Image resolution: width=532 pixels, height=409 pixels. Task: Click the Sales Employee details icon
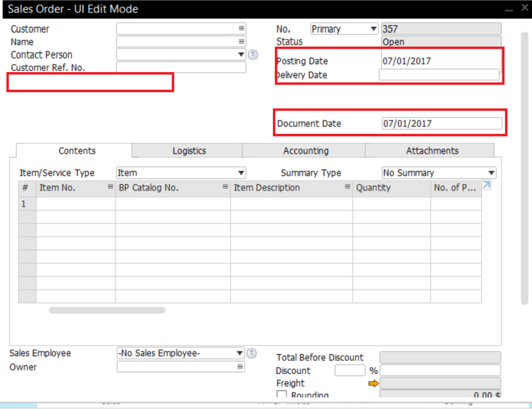(251, 353)
